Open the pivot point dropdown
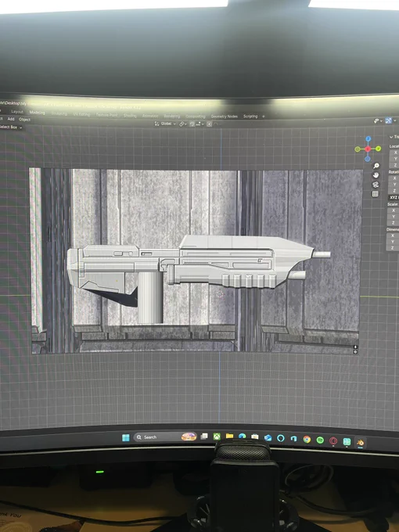Screen dimensions: 399x532 183,124
